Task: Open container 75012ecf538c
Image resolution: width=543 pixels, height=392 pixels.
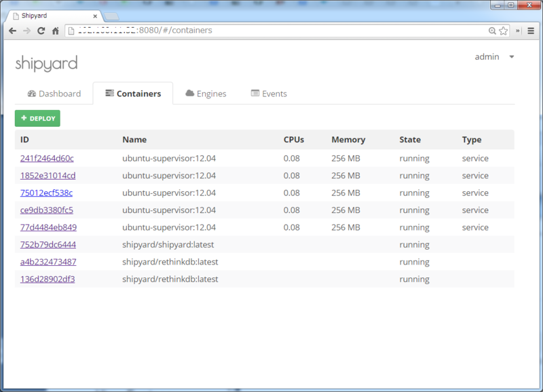Action: tap(46, 193)
